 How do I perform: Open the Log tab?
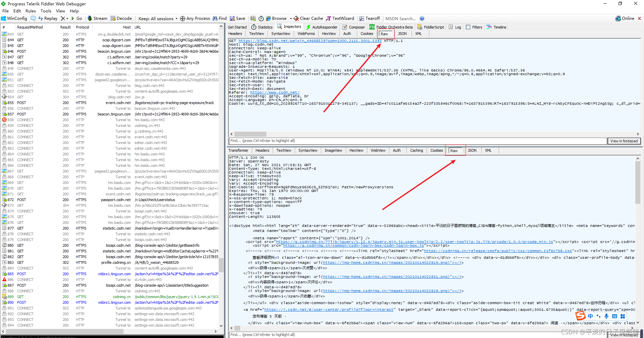pos(455,27)
